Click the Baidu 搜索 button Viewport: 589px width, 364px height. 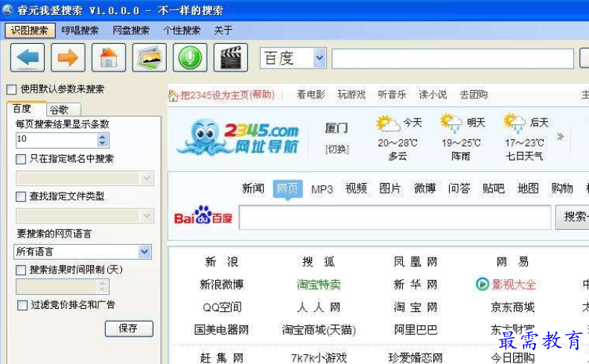[x=572, y=217]
